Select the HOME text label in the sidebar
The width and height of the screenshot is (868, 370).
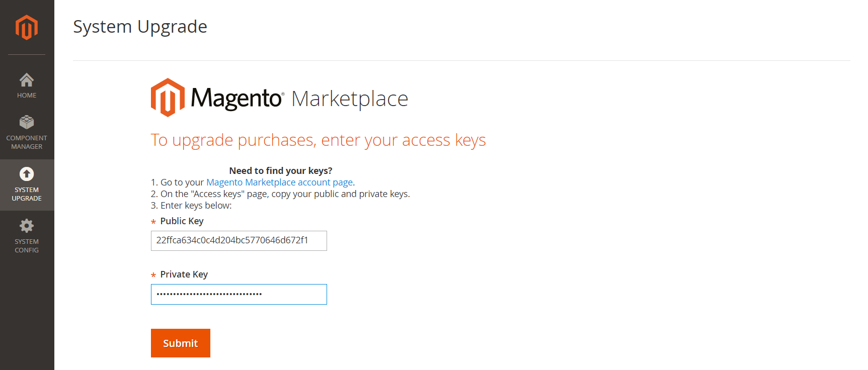pos(27,96)
